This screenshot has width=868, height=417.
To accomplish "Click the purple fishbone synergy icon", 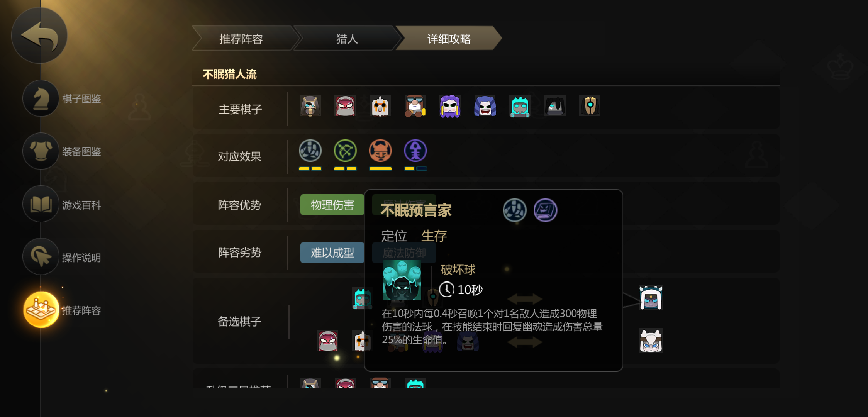I will (415, 151).
